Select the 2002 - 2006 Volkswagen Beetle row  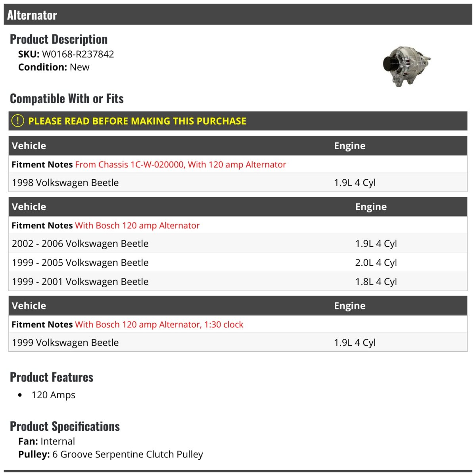click(x=80, y=244)
